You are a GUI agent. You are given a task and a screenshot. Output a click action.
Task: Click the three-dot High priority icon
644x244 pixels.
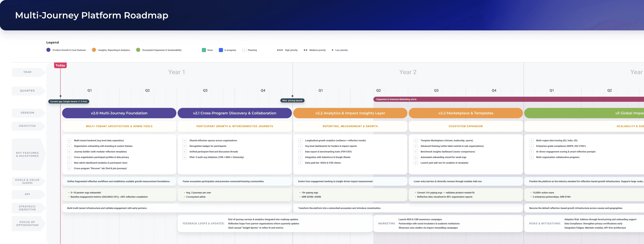tap(280, 50)
